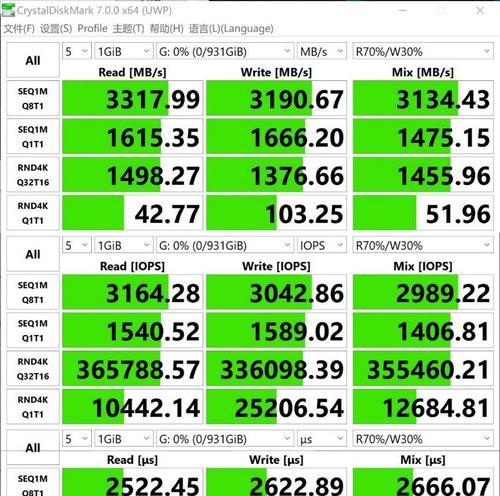
Task: Run RND4K Q1T1 test beside 42.77
Action: tap(33, 213)
